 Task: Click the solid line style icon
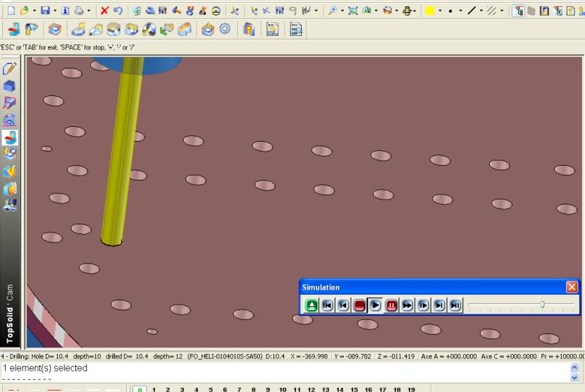pos(472,11)
